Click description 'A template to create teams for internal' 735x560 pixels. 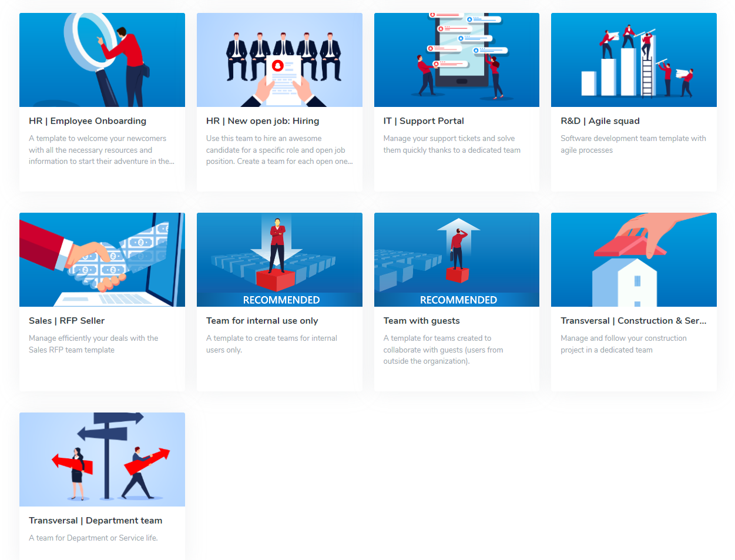coord(271,338)
